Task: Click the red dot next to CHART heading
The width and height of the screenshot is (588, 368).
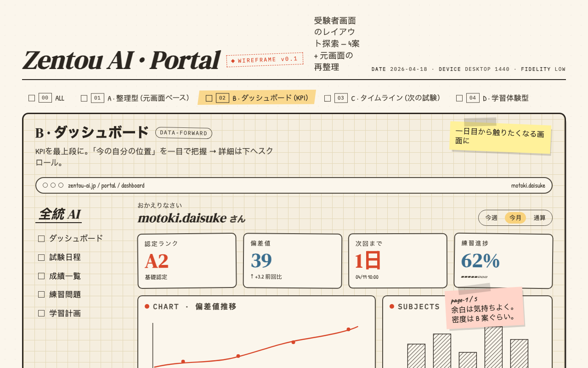Action: pos(147,306)
